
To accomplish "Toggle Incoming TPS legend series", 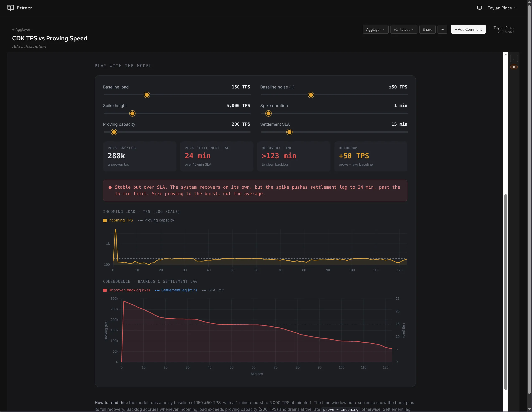I will 118,220.
